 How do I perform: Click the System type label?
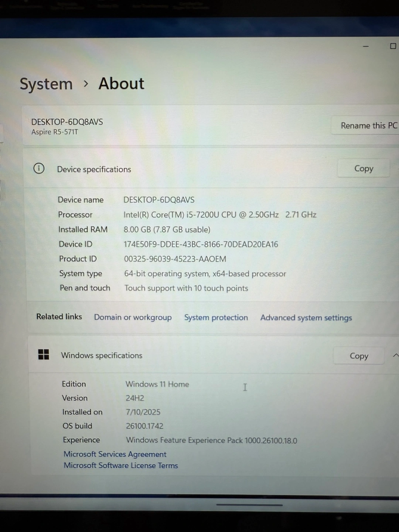coord(81,274)
